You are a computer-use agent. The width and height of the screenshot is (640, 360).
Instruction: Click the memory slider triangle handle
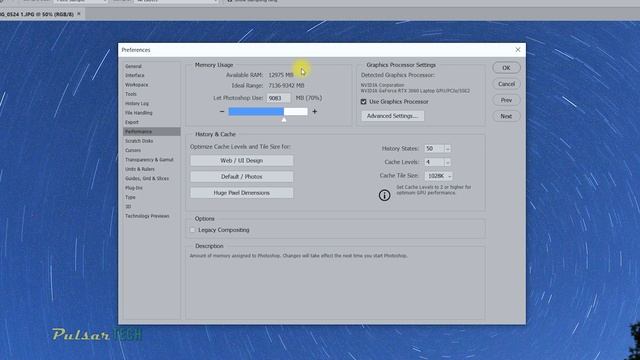(284, 119)
